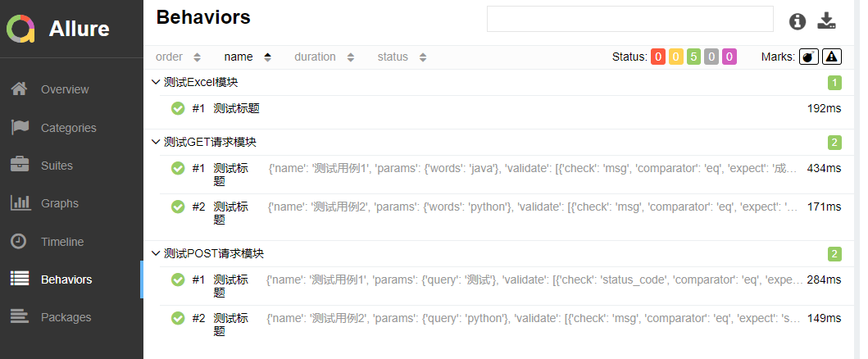868x359 pixels.
Task: Click the Suites briefcase icon
Action: pos(20,165)
